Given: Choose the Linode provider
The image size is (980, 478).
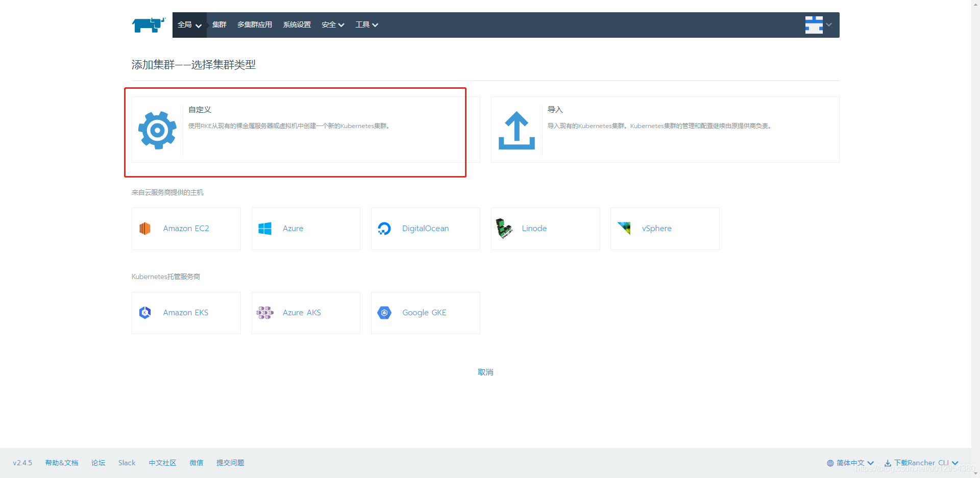Looking at the screenshot, I should (546, 229).
